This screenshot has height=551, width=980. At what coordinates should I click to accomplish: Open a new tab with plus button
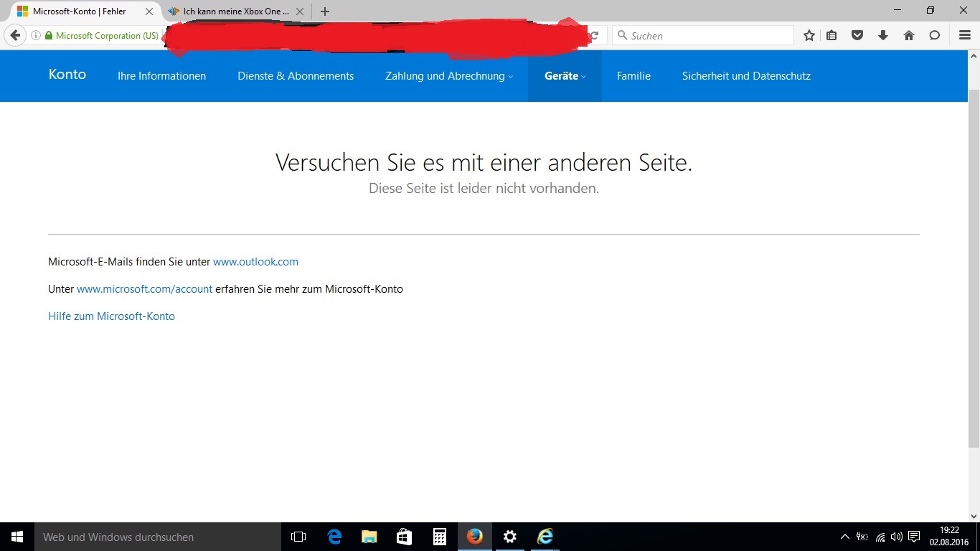(325, 11)
